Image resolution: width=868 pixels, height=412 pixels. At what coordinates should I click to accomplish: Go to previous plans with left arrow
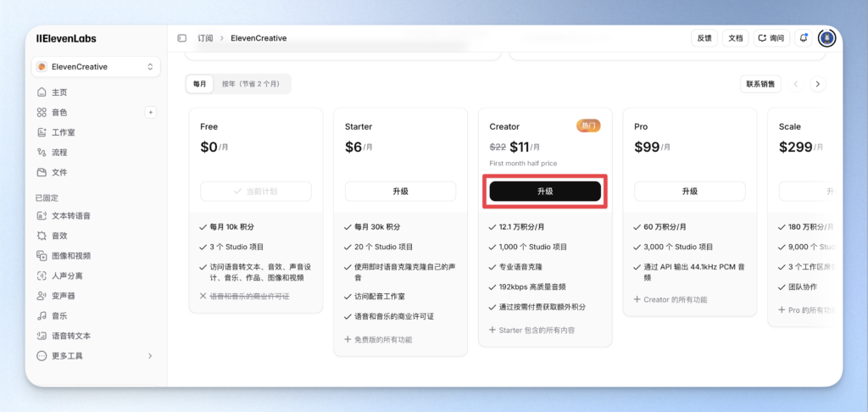[x=796, y=84]
